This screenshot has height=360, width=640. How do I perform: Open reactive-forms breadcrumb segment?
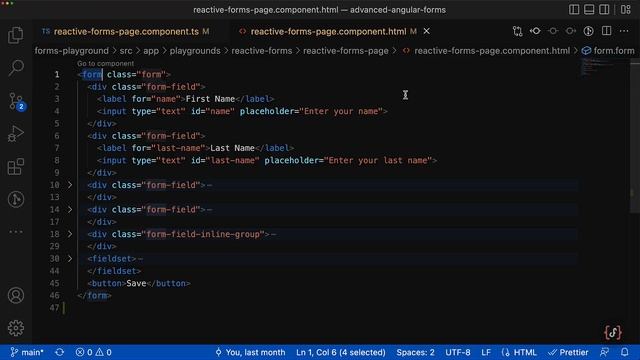(x=262, y=51)
